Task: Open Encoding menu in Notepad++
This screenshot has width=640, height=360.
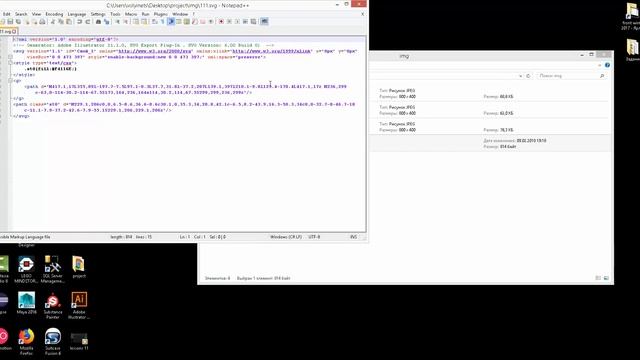Action: [x=54, y=14]
